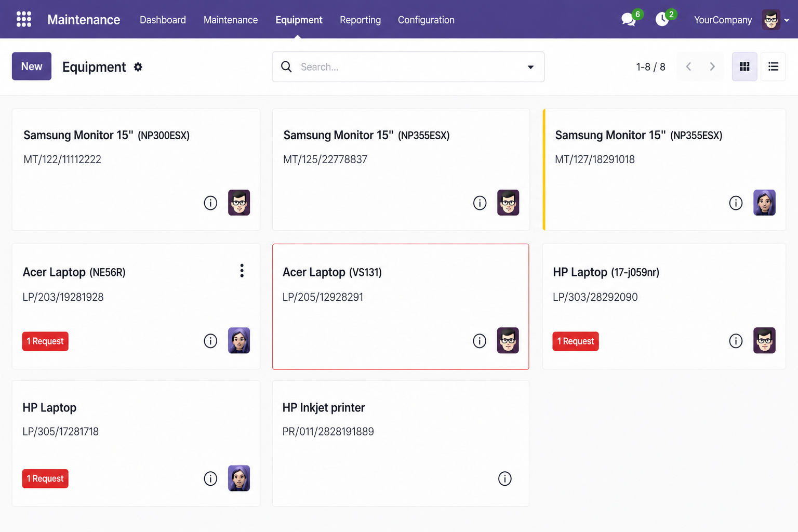Go to next page arrow

[712, 66]
